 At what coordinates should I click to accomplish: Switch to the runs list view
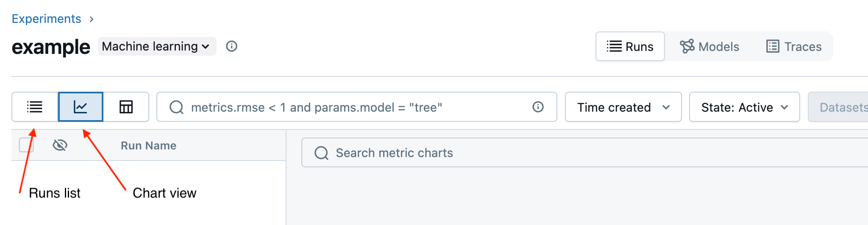click(x=35, y=107)
